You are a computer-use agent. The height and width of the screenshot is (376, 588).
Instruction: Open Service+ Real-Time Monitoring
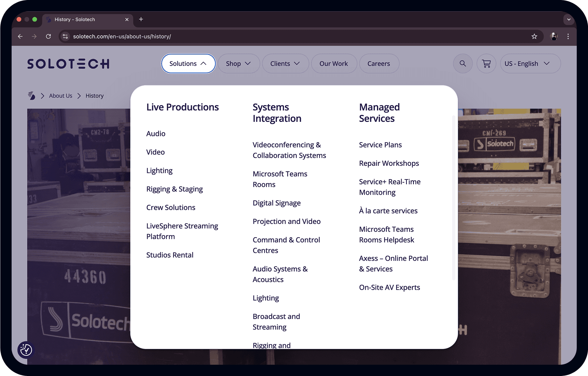point(390,187)
